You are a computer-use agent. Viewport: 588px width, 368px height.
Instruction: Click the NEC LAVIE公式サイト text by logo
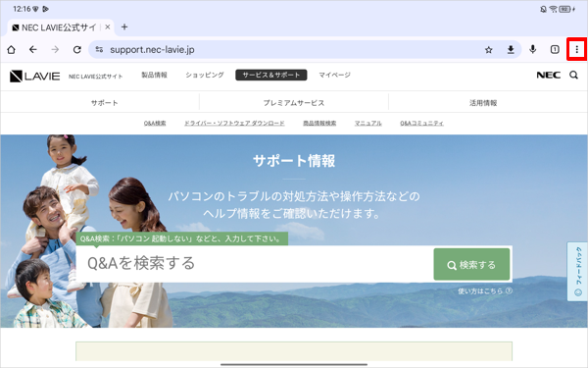click(96, 77)
